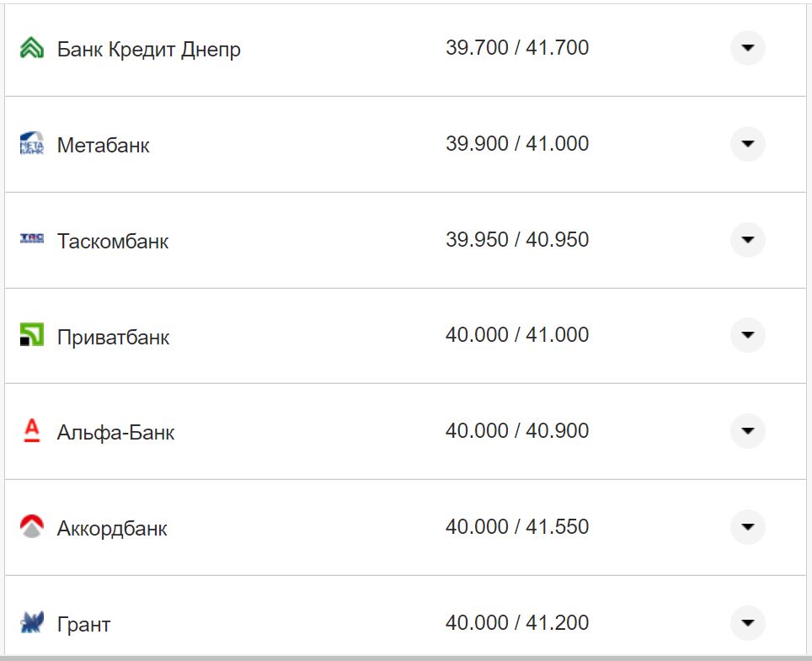The width and height of the screenshot is (812, 661).
Task: Click the Метабанк name link
Action: pyautogui.click(x=103, y=145)
